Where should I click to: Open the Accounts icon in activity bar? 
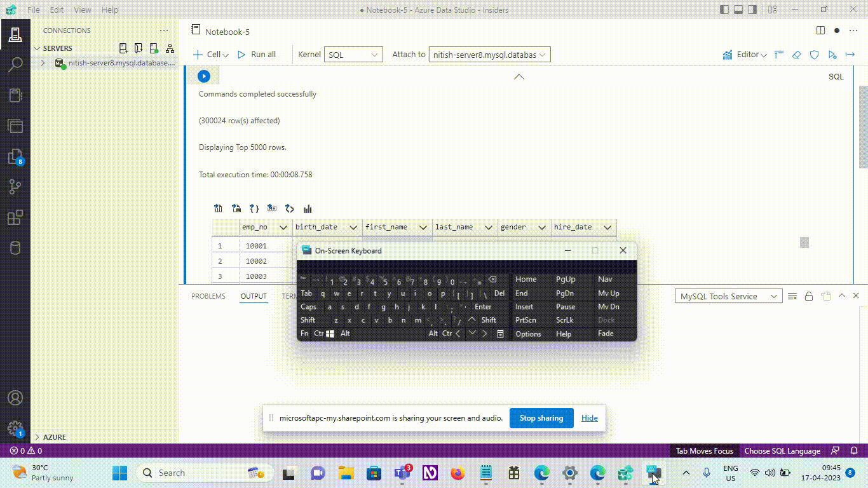coord(15,398)
